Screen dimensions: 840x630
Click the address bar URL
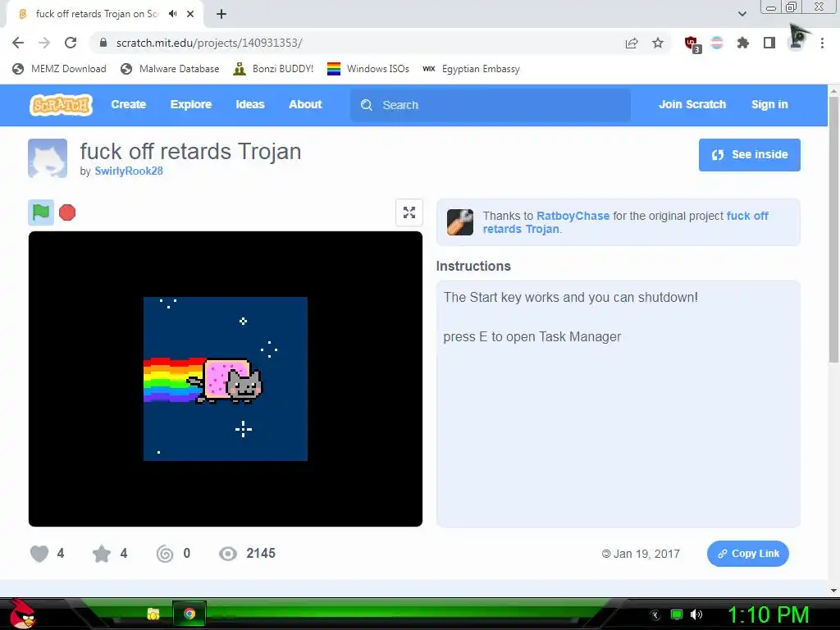tap(209, 43)
